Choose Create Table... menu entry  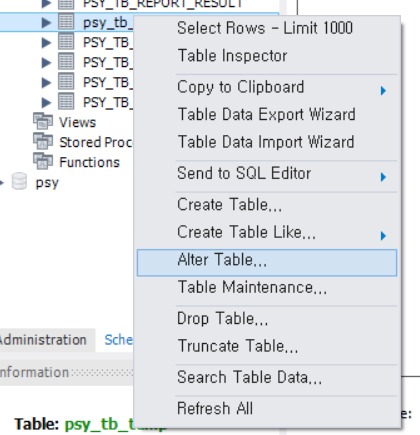[x=267, y=204]
